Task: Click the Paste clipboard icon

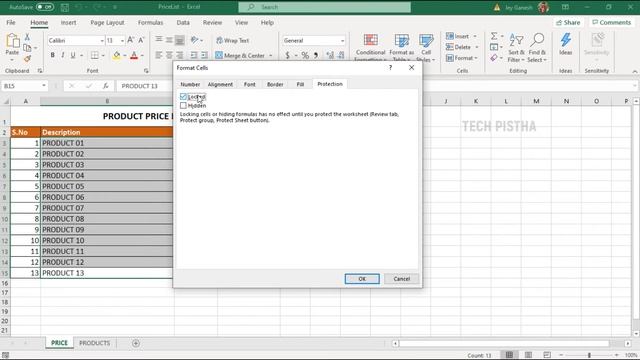Action: point(12,41)
